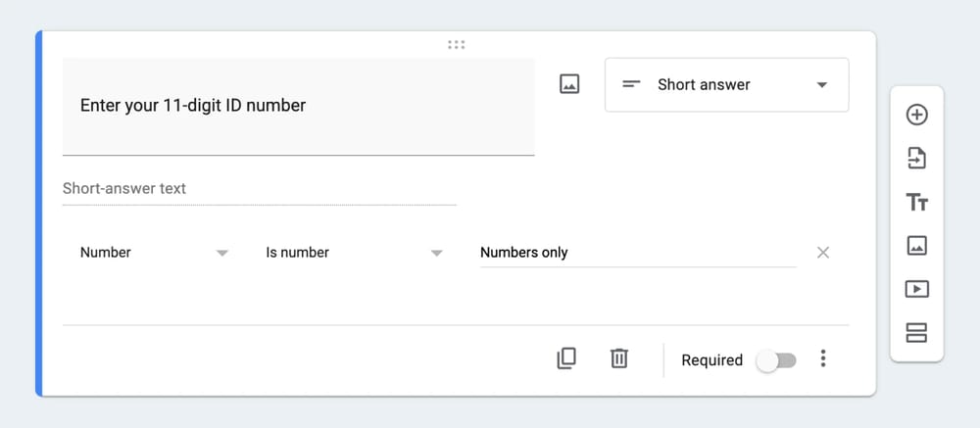Edit the question title text field
The width and height of the screenshot is (980, 428).
(x=298, y=106)
